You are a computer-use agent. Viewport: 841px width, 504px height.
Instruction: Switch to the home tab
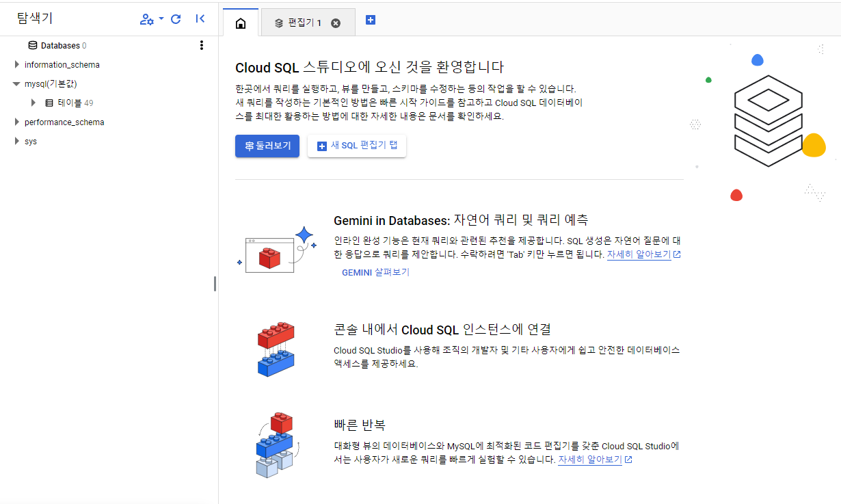241,23
